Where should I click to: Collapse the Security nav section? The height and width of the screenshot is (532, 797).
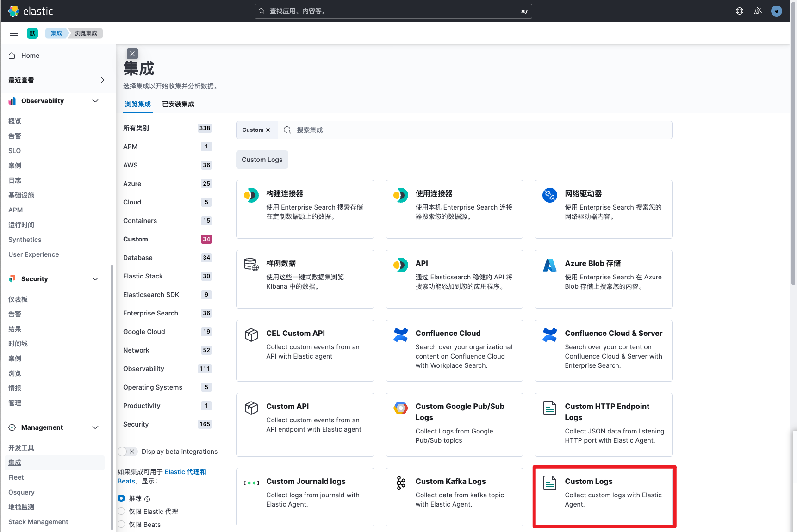click(x=95, y=279)
